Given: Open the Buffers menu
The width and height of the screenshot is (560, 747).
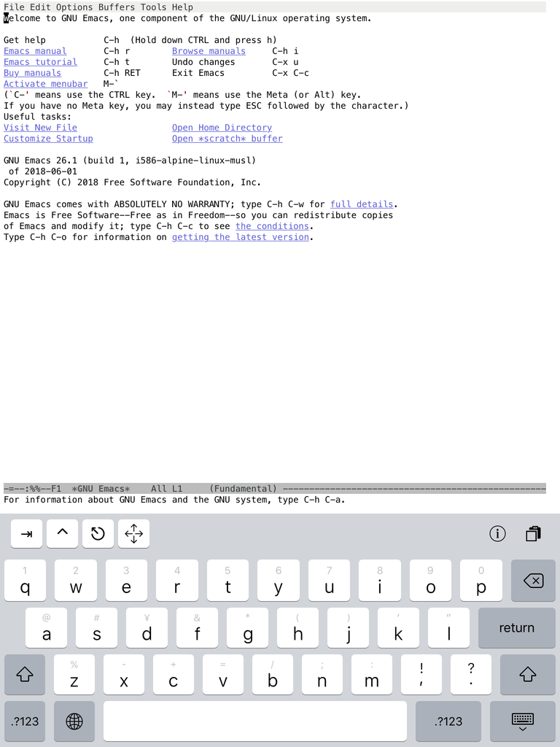Looking at the screenshot, I should click(x=116, y=7).
